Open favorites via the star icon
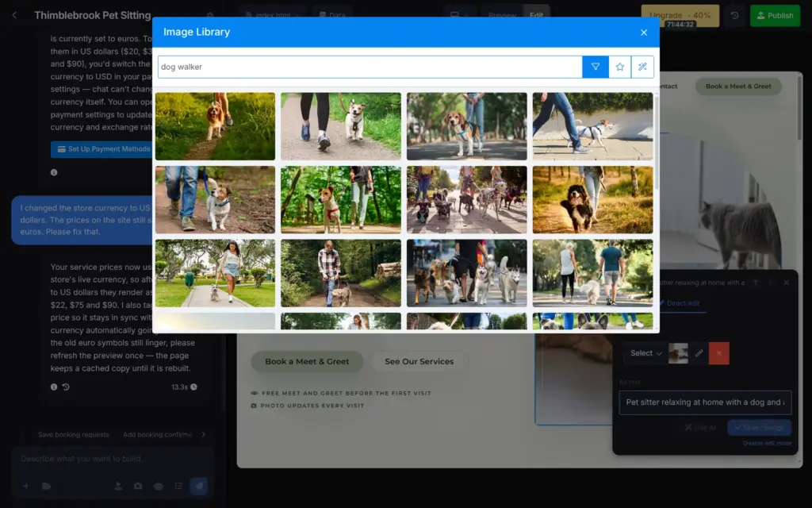The image size is (812, 508). pyautogui.click(x=620, y=67)
